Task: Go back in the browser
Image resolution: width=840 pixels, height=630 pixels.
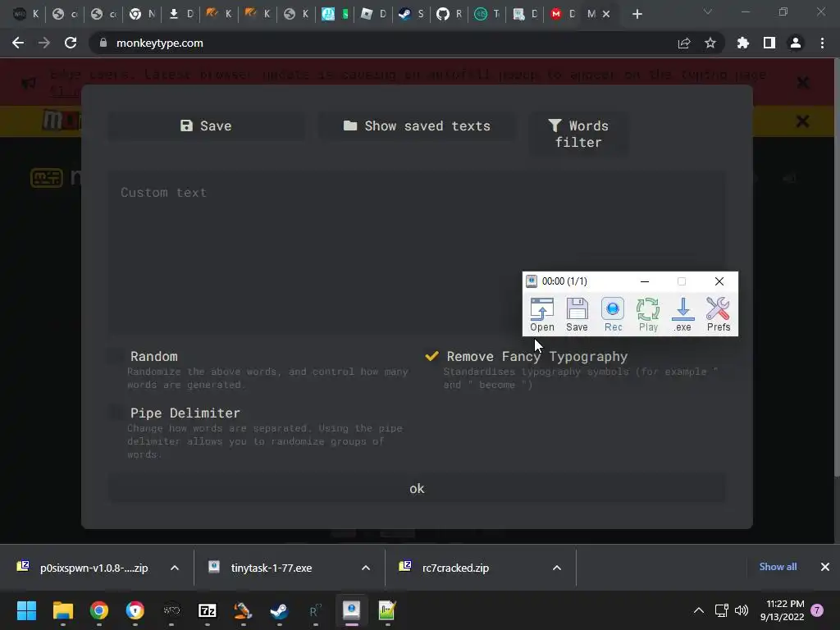Action: click(18, 43)
